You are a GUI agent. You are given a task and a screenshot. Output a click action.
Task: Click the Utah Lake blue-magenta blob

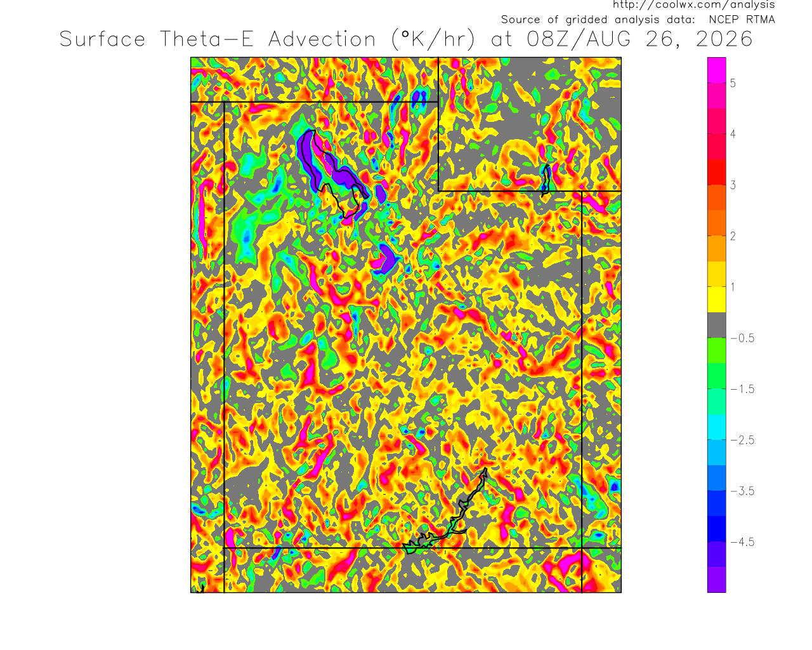coord(384,259)
